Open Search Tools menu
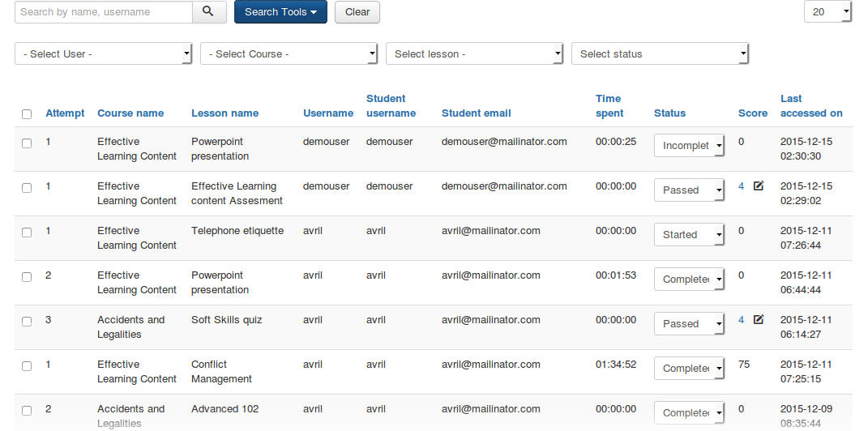868x431 pixels. (x=280, y=12)
